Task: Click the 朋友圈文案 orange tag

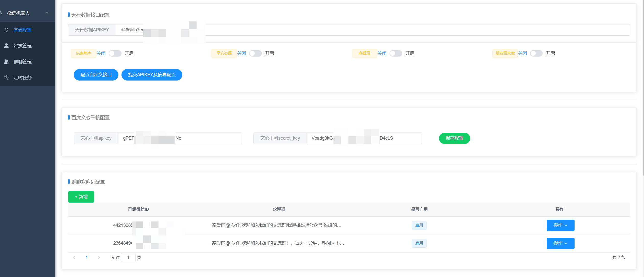Action: 505,53
